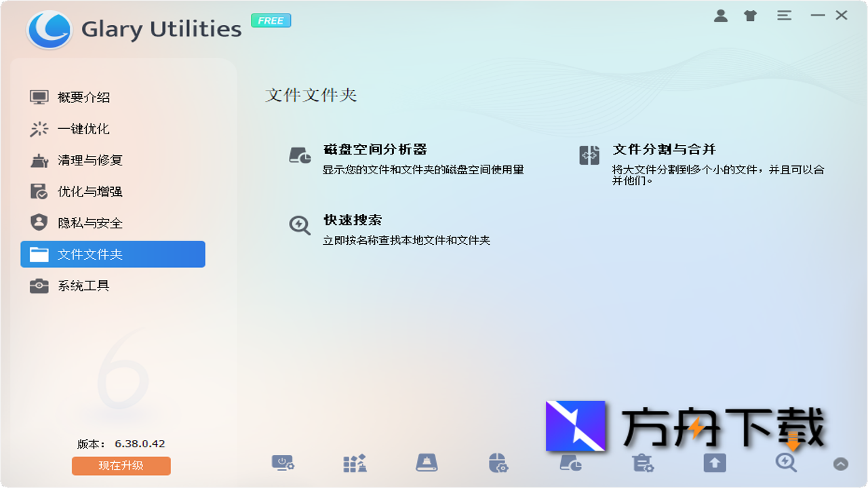Open the hamburger main menu
This screenshot has width=868, height=488.
click(784, 15)
